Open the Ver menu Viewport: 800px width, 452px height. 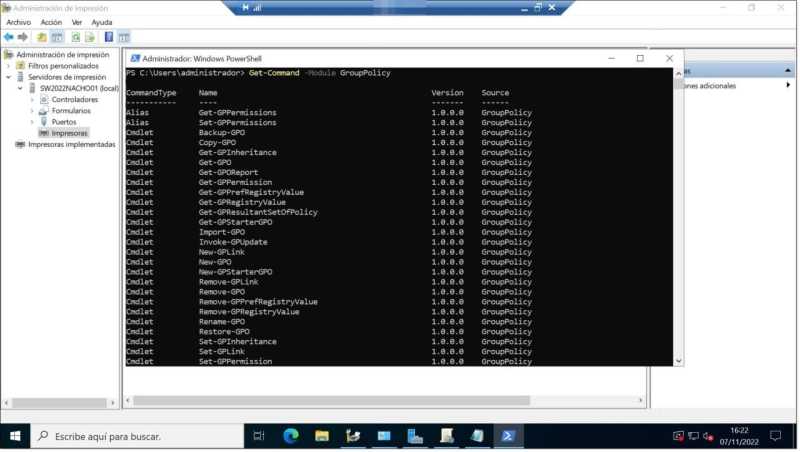pos(77,22)
